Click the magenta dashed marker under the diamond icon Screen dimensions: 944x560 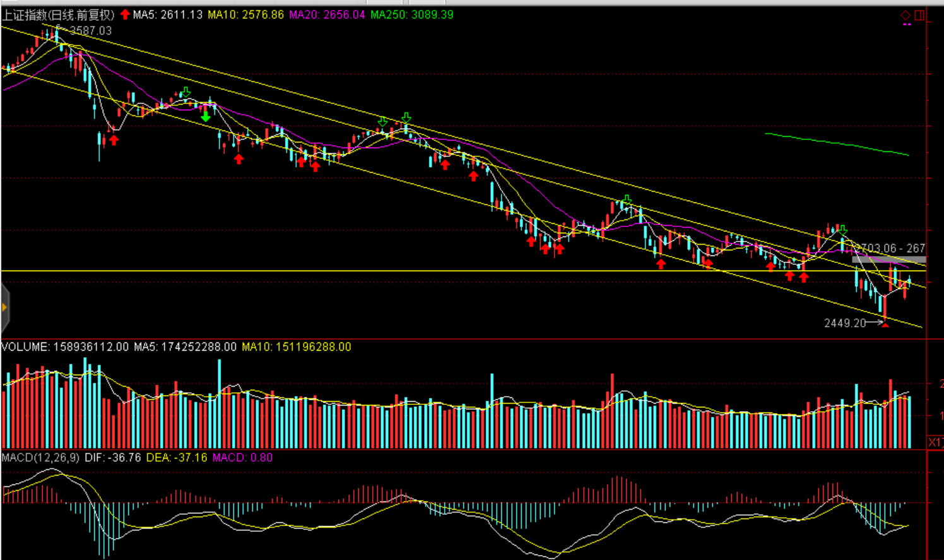907,25
